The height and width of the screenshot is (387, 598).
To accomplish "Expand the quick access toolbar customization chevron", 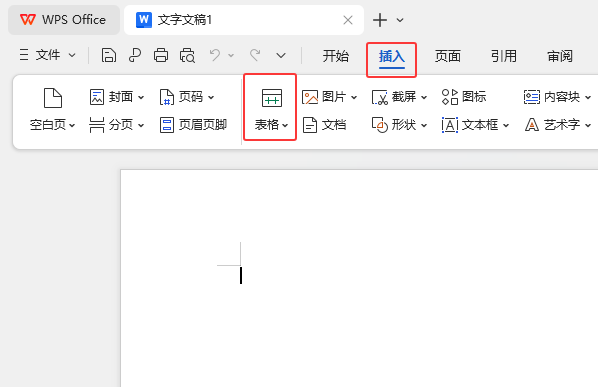I will click(x=281, y=56).
